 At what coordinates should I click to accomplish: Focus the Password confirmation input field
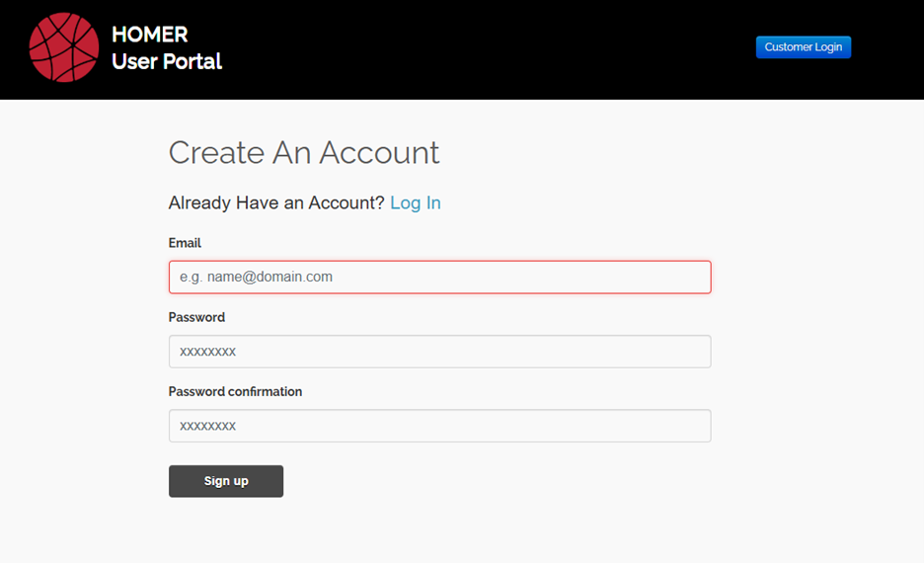439,426
